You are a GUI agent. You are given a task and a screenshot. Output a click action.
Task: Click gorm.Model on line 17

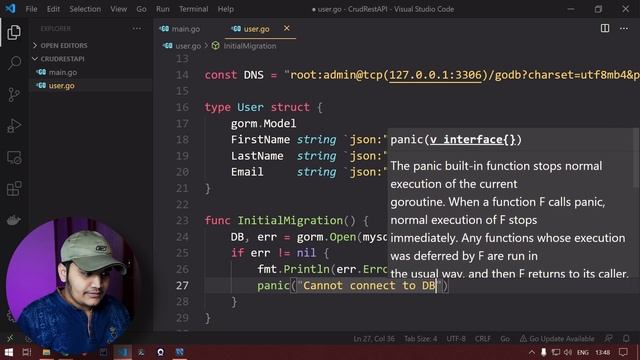(x=263, y=124)
